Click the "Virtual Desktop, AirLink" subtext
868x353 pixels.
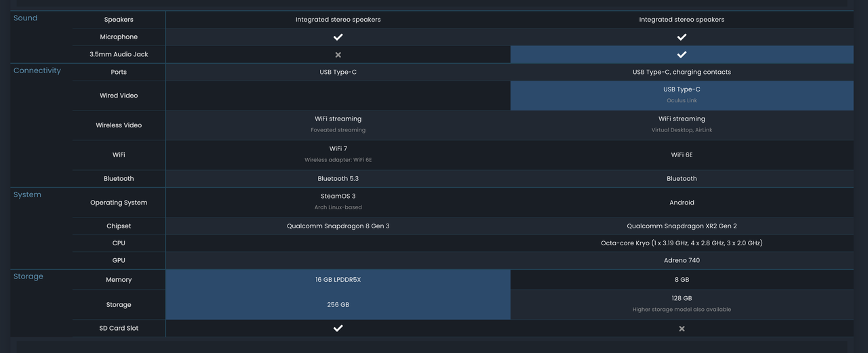(x=682, y=130)
